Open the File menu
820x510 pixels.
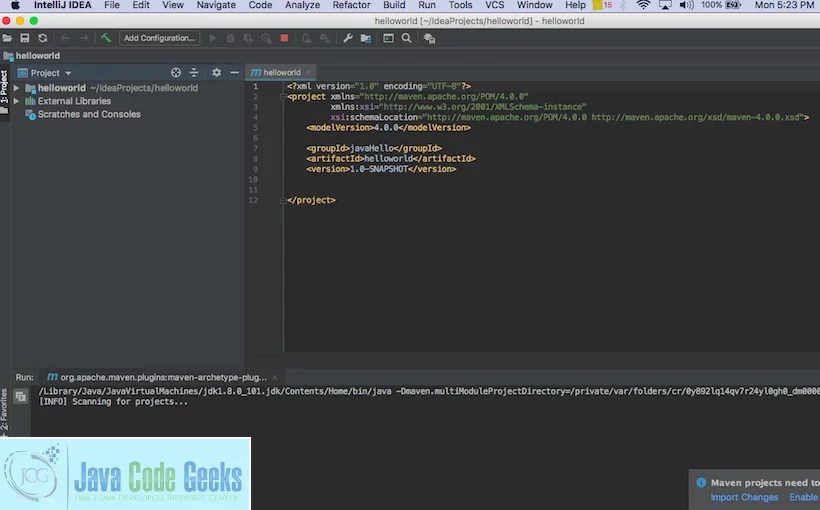(111, 5)
